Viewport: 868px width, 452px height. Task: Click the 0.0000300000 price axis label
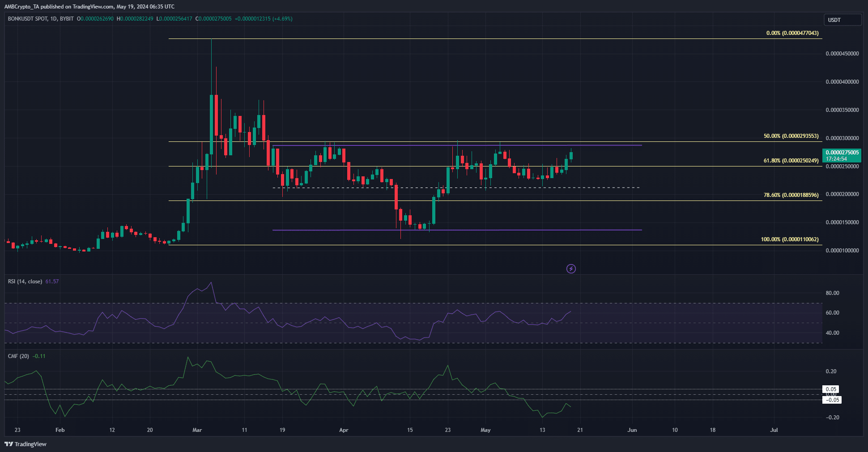tap(842, 138)
